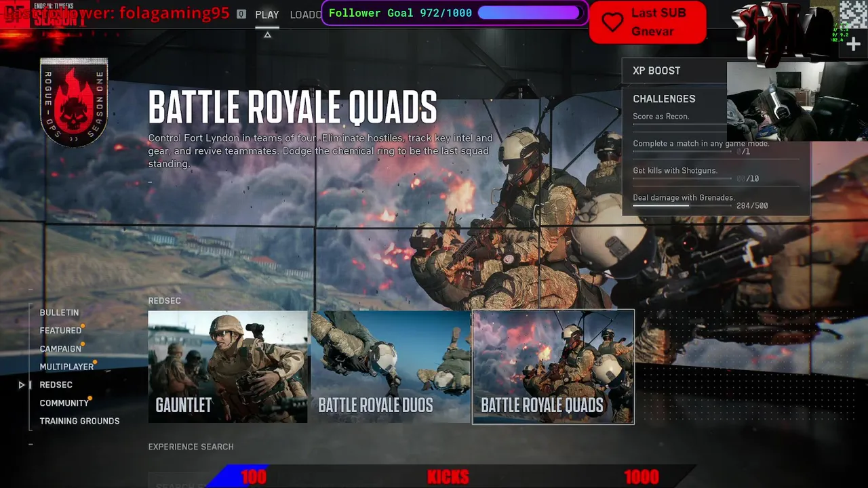
Task: Open the FEATURED menu entry
Action: (x=60, y=331)
